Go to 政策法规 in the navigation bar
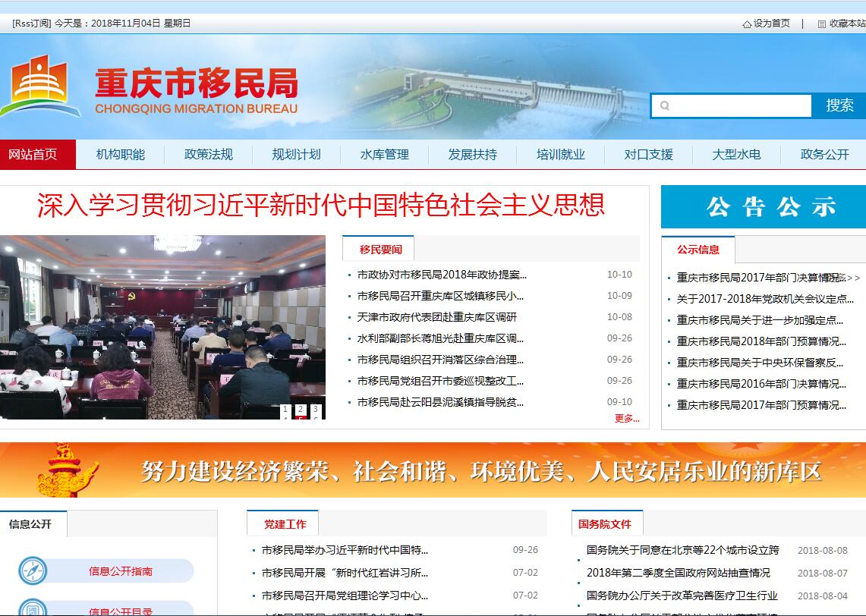This screenshot has width=866, height=616. tap(208, 155)
